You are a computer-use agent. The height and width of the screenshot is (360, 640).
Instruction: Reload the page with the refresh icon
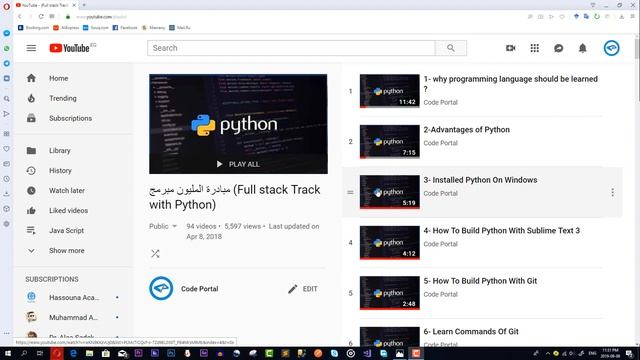pos(41,17)
